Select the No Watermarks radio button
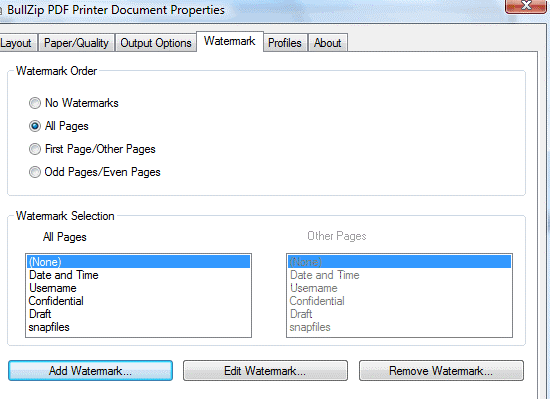This screenshot has height=399, width=550. click(35, 103)
